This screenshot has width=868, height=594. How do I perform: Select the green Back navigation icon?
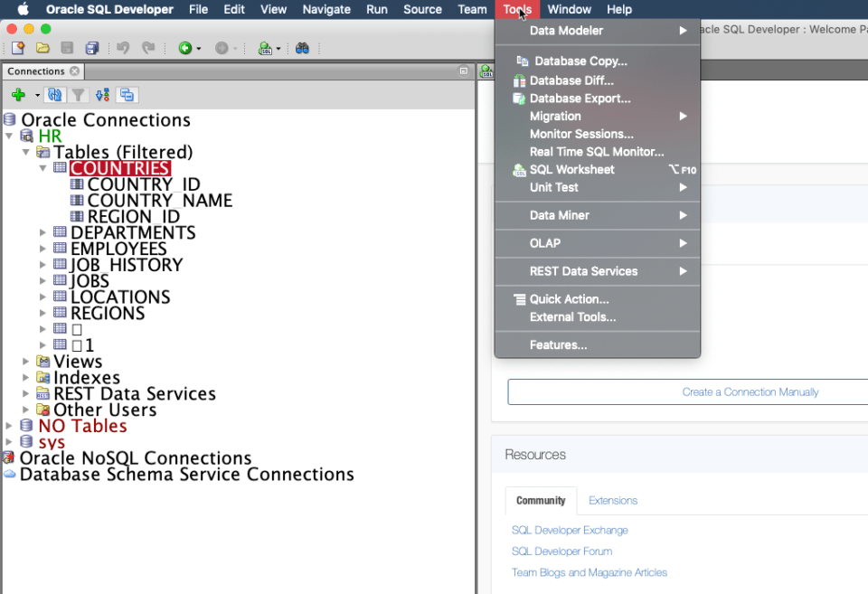tap(185, 48)
